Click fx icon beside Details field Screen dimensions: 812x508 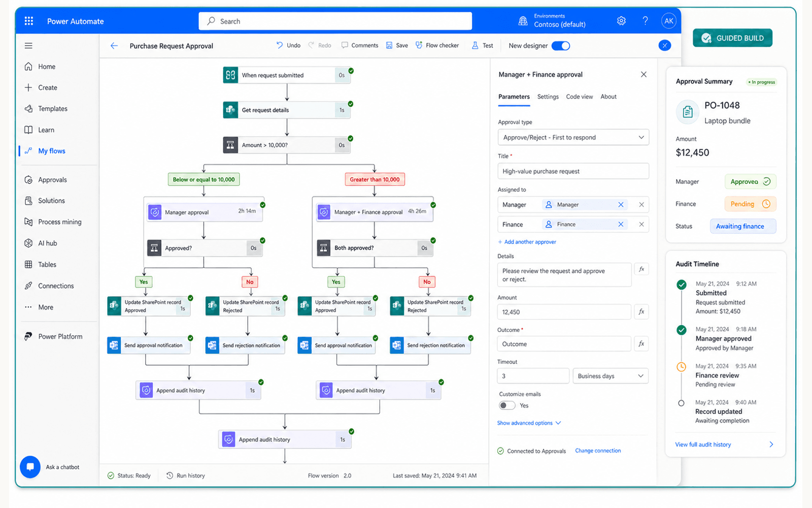641,269
